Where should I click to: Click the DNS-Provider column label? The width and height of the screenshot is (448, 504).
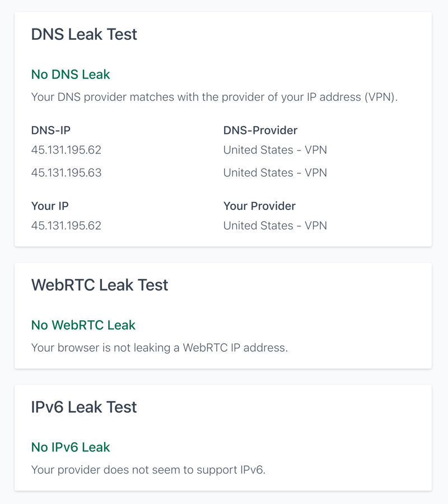point(260,130)
